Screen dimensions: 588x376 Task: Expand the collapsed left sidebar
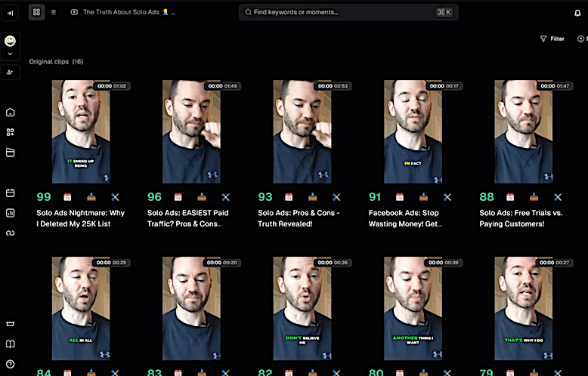(11, 13)
